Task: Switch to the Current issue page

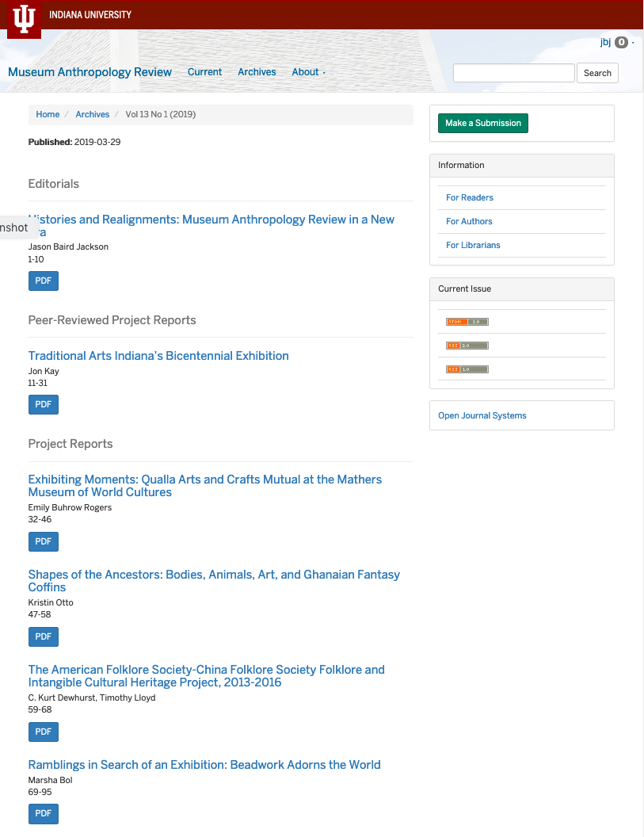Action: (x=204, y=72)
